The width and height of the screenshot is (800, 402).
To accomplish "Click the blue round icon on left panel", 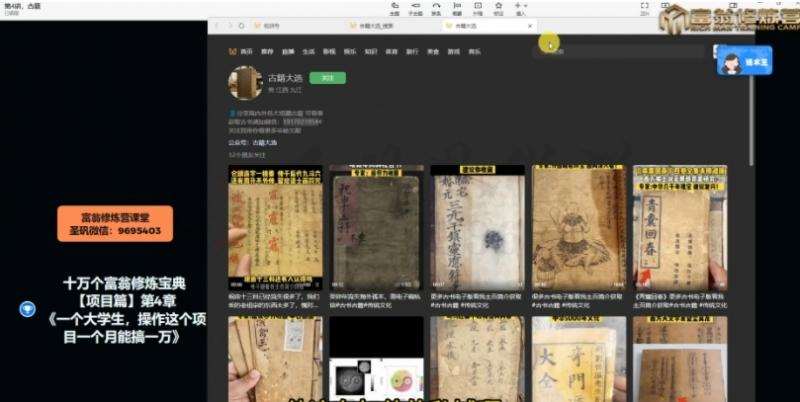I will point(28,309).
